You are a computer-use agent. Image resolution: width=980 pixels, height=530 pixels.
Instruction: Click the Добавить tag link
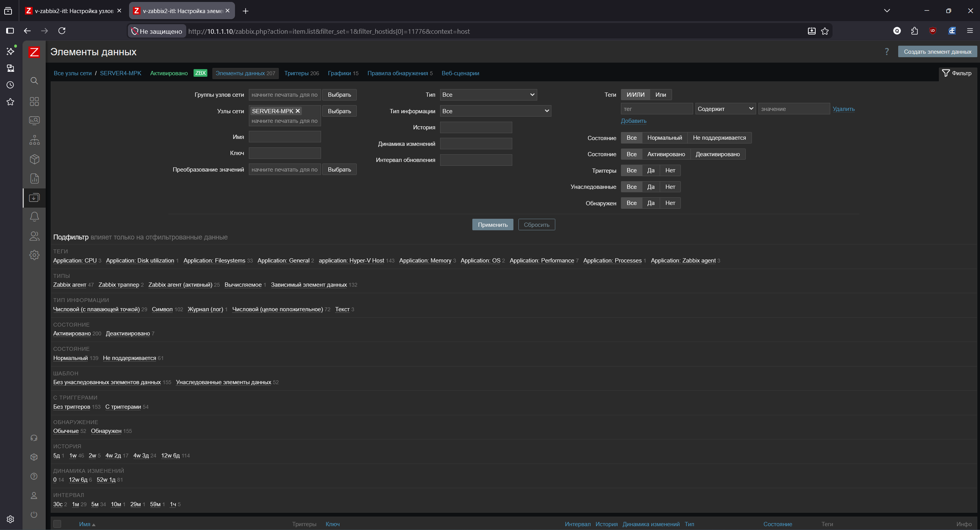(634, 121)
